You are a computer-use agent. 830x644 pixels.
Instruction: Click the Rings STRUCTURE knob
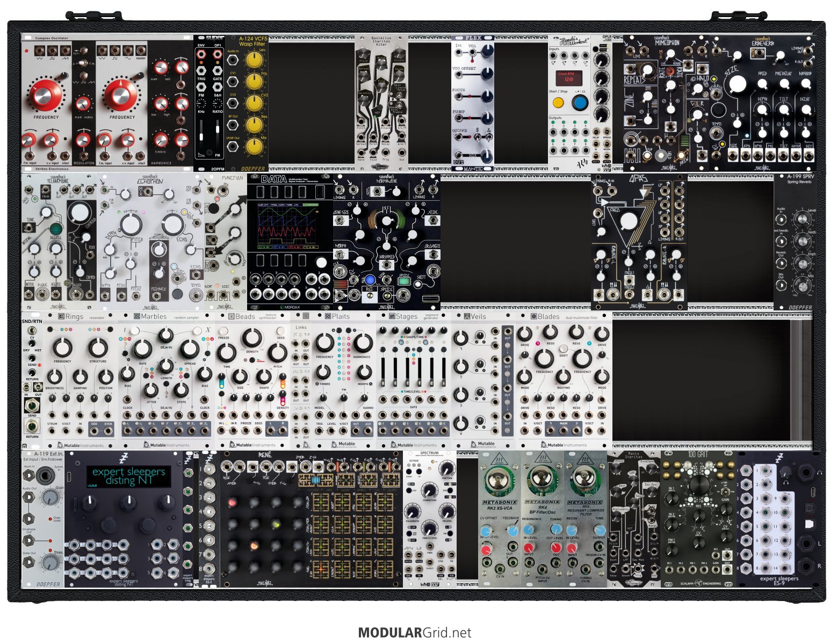coord(97,348)
